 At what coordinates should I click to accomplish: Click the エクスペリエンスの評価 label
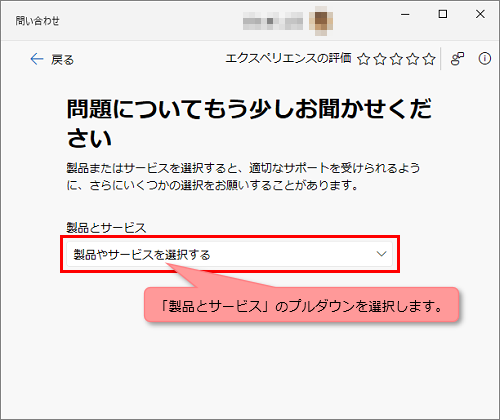tap(288, 58)
